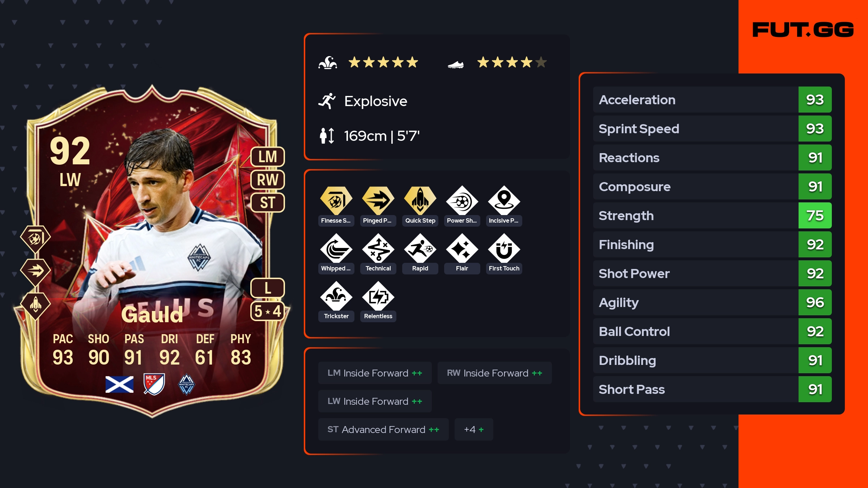Expand the +4 additional roles chip
The width and height of the screenshot is (868, 488).
pos(474,429)
